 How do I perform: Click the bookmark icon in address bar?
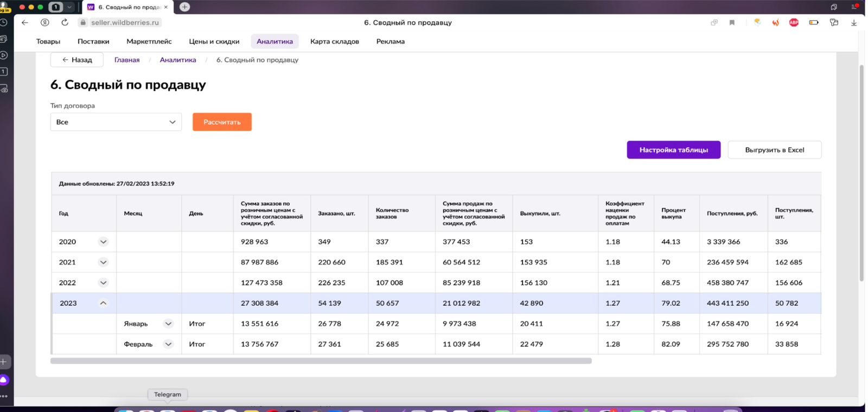[x=732, y=23]
